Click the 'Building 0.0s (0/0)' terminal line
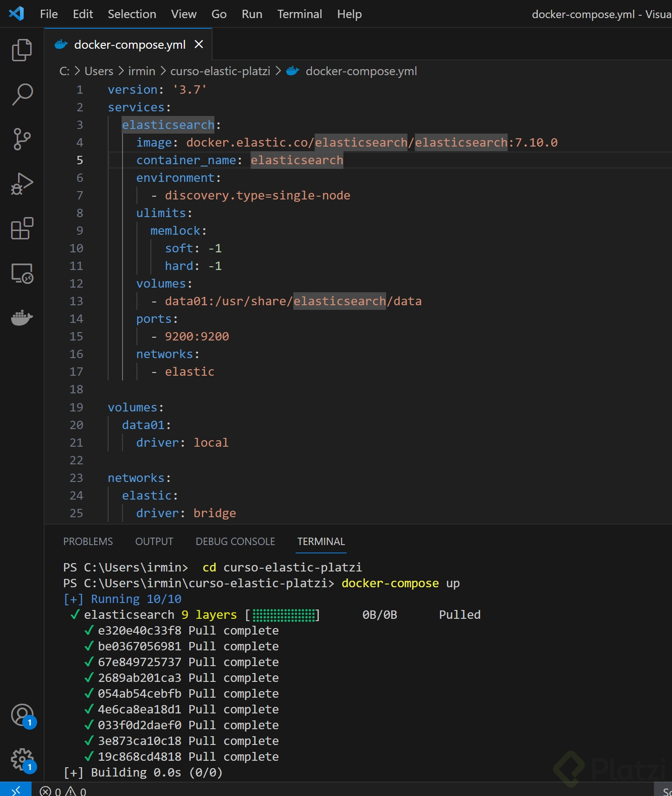The width and height of the screenshot is (672, 796). (143, 772)
